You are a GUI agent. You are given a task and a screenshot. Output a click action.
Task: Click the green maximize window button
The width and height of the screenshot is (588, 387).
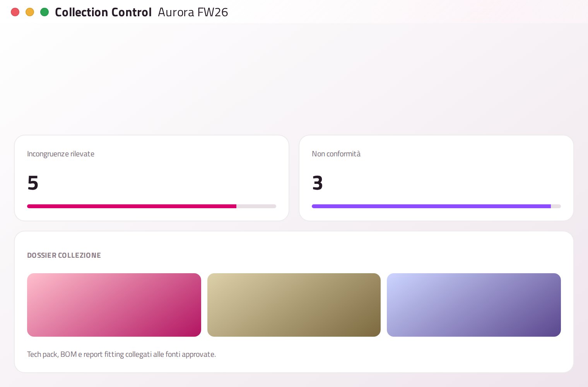click(x=44, y=12)
